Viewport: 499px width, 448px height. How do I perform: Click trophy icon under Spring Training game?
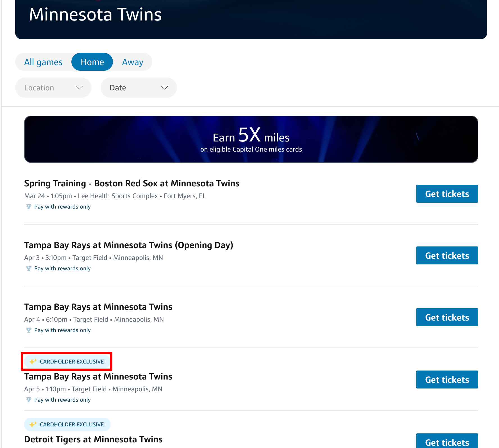coord(28,207)
